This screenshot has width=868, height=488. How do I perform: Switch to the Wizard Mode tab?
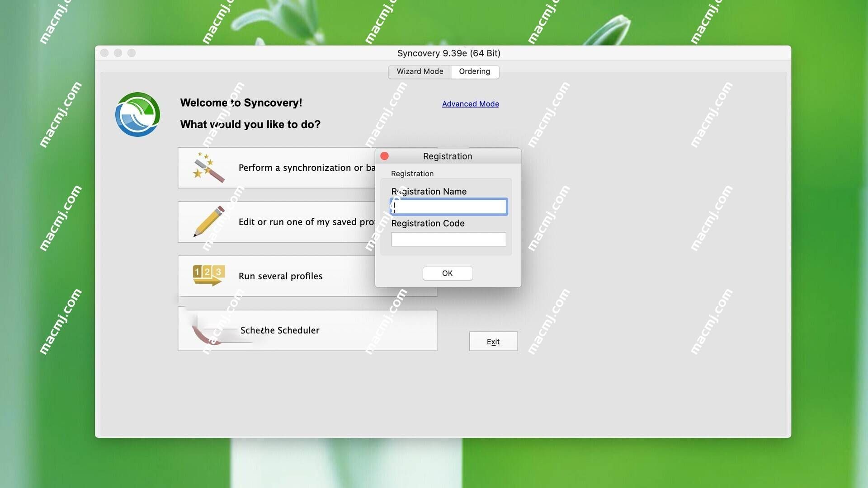point(420,71)
